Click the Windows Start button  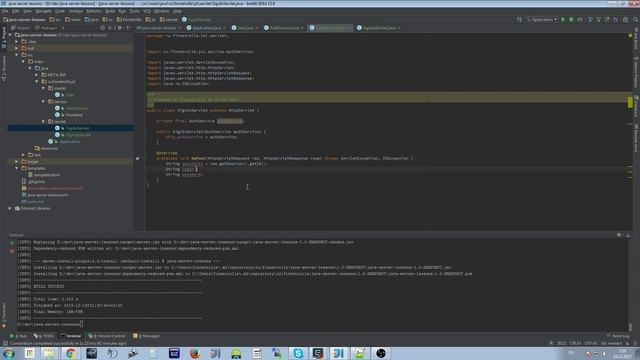pyautogui.click(x=9, y=353)
